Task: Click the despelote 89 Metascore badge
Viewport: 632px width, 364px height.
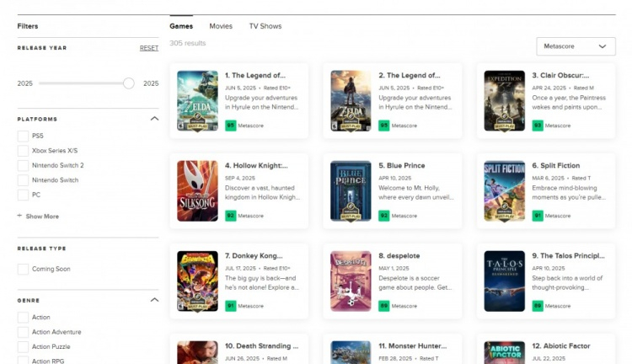Action: 384,306
